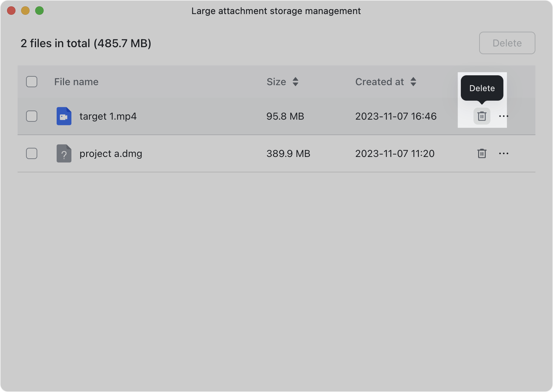This screenshot has height=392, width=553.
Task: Click the Delete tooltip above the trash icon
Action: click(482, 88)
